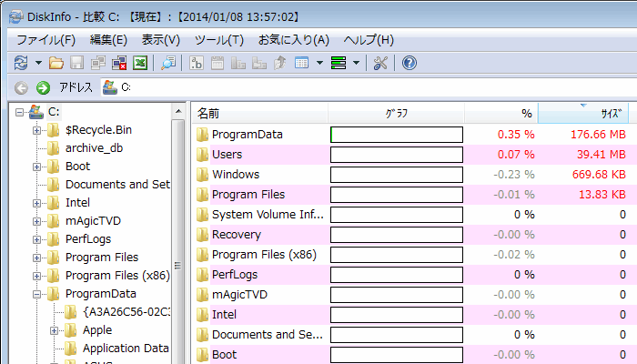Click the ProgramData graph bar
637x364 pixels.
coord(396,135)
